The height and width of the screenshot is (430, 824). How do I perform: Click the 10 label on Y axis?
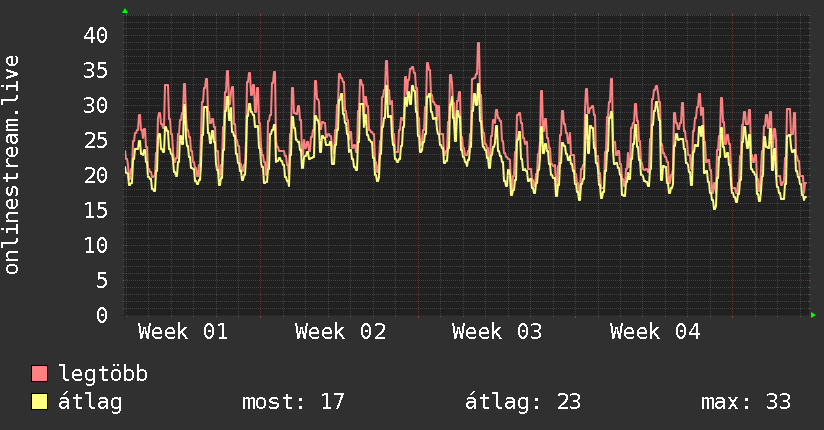click(x=95, y=245)
